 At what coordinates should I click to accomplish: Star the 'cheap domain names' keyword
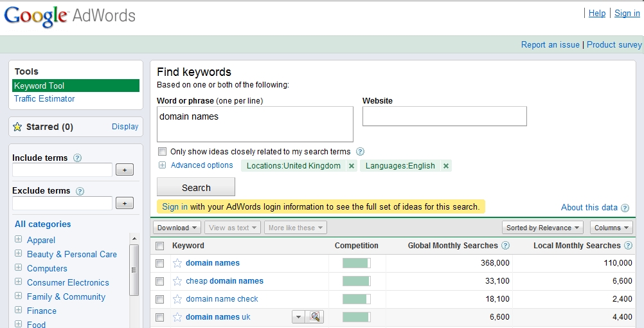(x=177, y=281)
